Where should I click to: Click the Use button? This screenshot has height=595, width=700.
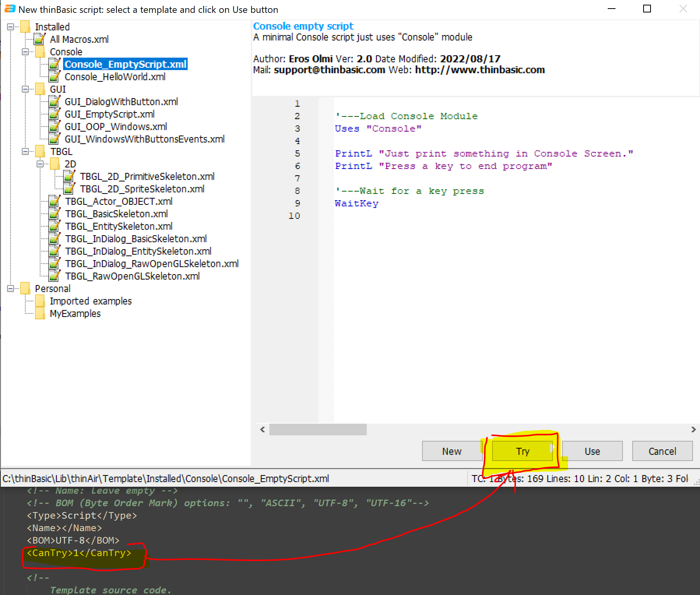[592, 451]
